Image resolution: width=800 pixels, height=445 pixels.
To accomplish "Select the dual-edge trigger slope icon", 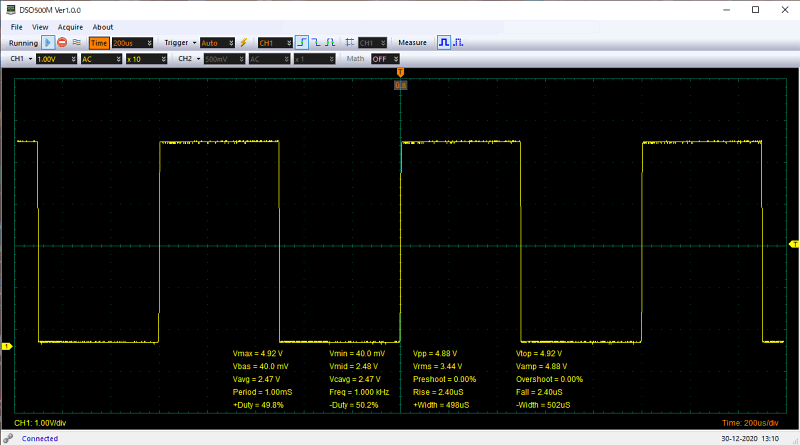I will coord(328,43).
